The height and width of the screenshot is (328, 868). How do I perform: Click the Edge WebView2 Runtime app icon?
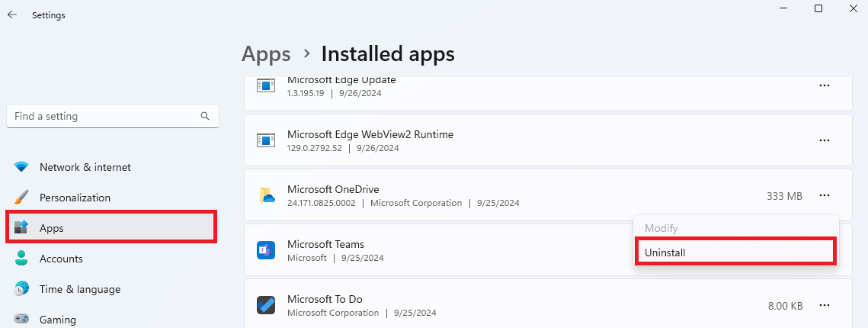pos(266,140)
